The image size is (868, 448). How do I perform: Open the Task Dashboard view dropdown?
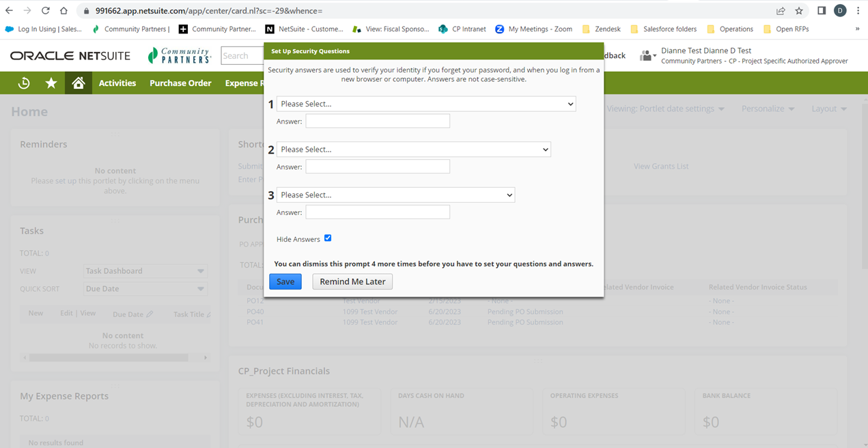[145, 271]
